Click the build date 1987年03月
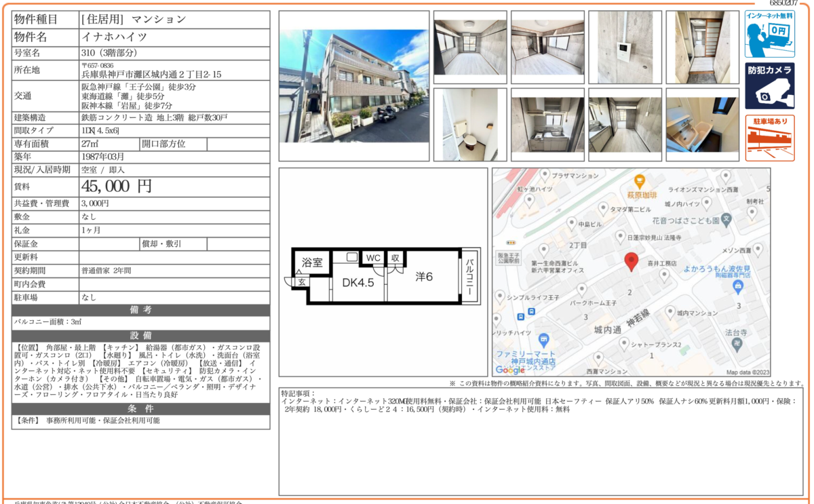The height and width of the screenshot is (504, 814). 104,157
